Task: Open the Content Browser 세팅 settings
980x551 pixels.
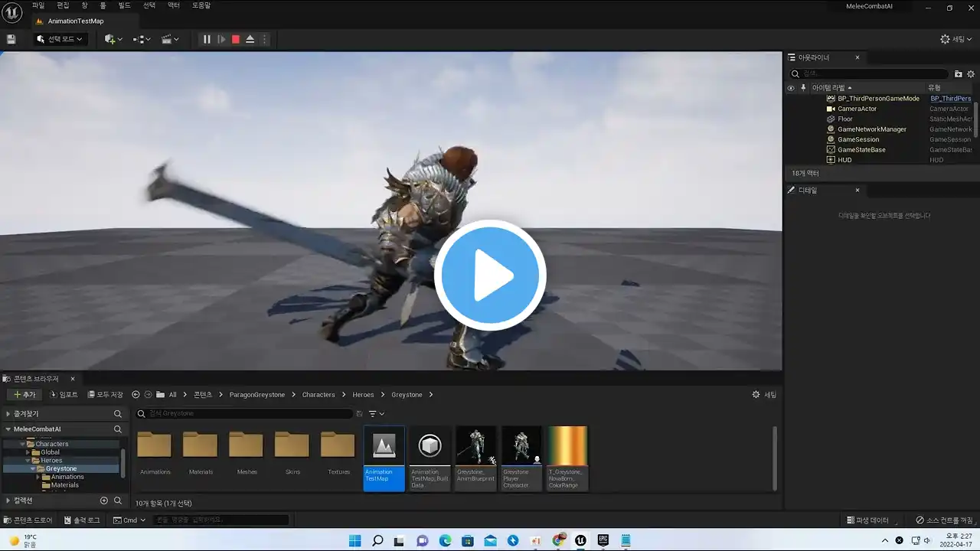Action: point(764,395)
